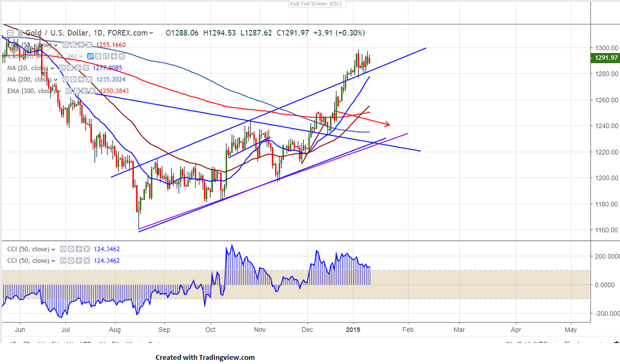Remove the second CCI (50, close) with its X
The image size is (620, 364).
pyautogui.click(x=86, y=261)
